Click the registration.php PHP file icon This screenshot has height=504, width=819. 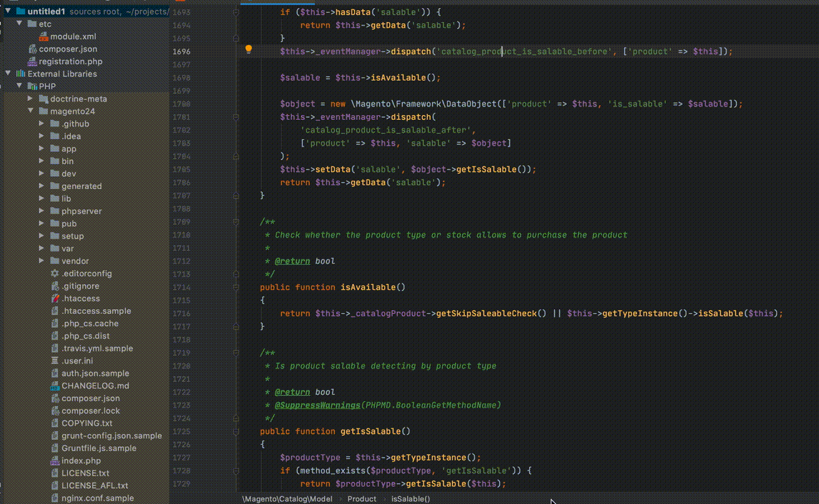[x=33, y=62]
